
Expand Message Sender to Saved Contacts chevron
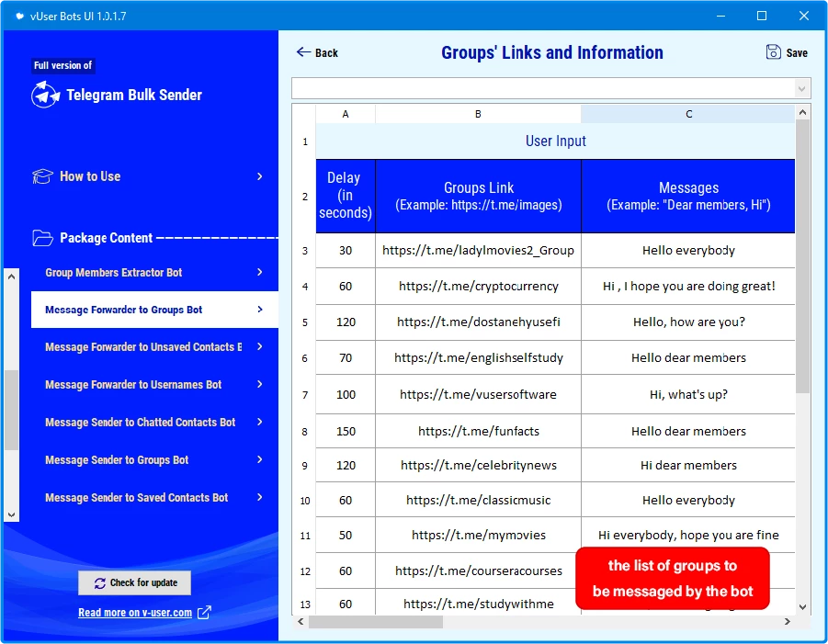pos(259,497)
